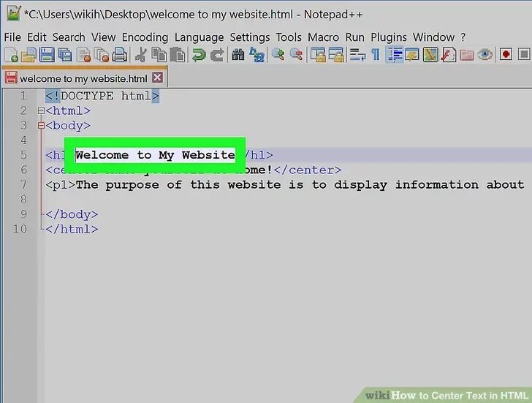The width and height of the screenshot is (532, 403).
Task: Click the '</h1>' closing tag on line 5
Action: 259,155
